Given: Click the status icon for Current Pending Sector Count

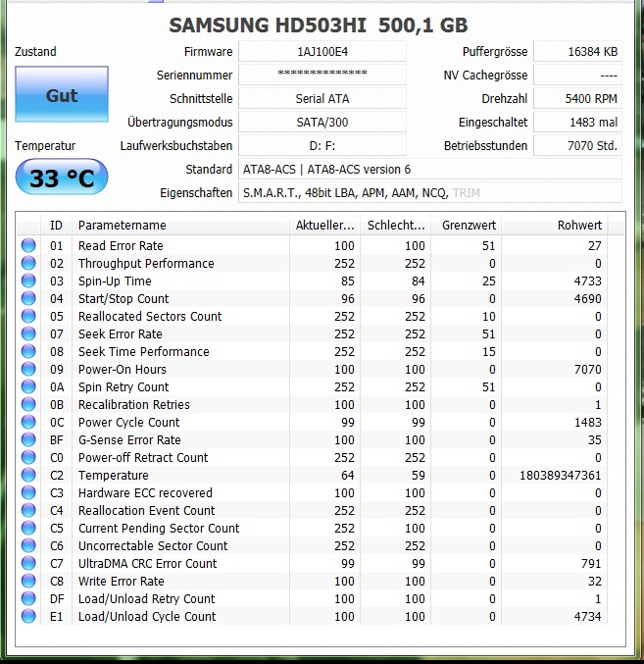Looking at the screenshot, I should tap(28, 528).
